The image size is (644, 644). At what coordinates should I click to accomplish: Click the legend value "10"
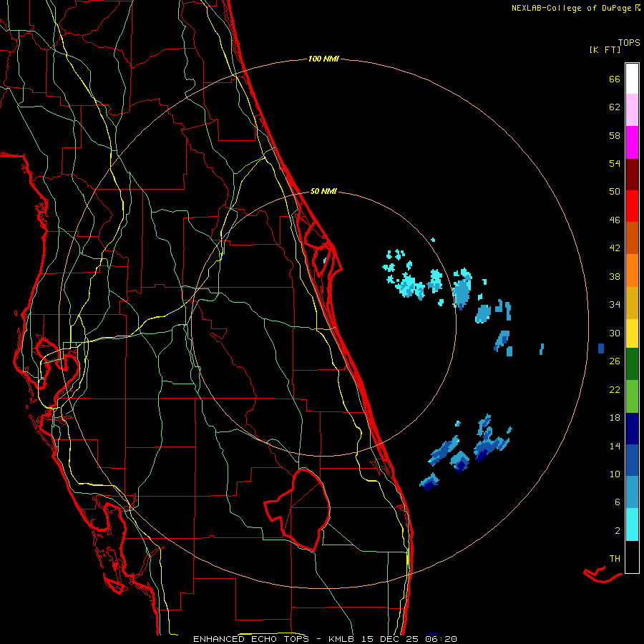tap(615, 474)
